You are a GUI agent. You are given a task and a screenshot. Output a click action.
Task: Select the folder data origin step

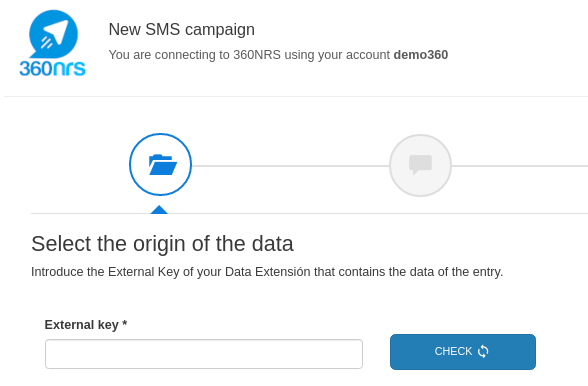pos(160,164)
